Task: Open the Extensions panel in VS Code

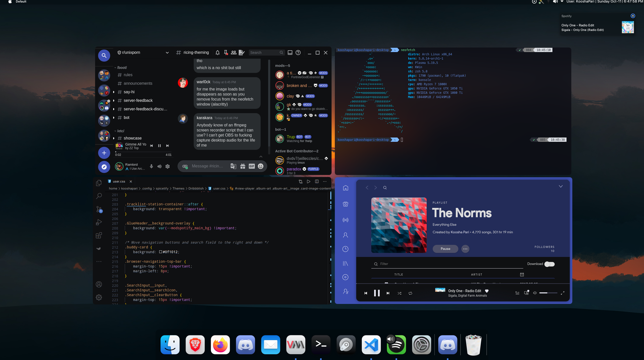Action: (99, 236)
